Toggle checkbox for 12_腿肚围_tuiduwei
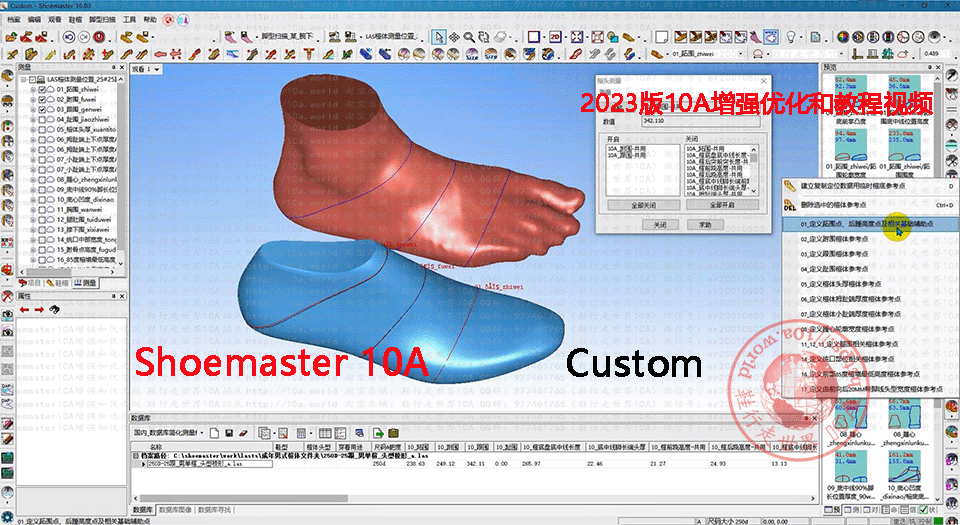Screen dimensions: 960x525 pyautogui.click(x=42, y=219)
